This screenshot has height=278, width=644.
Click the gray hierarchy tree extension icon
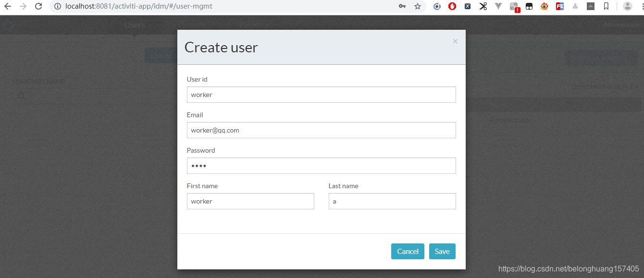coord(575,6)
